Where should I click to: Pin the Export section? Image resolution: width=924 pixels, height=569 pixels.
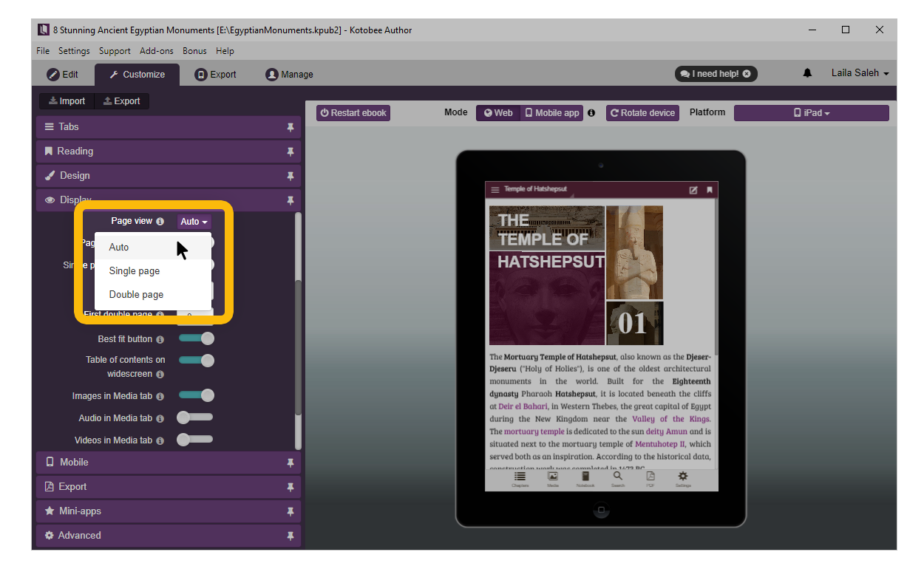tap(291, 487)
